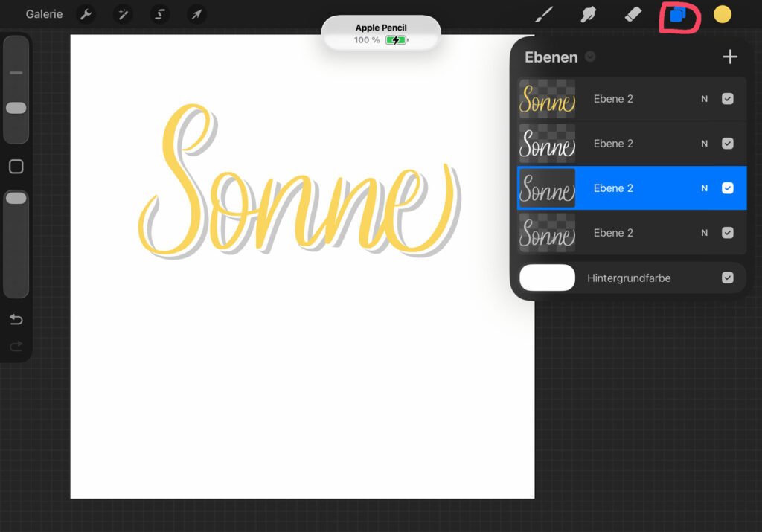This screenshot has width=762, height=532.
Task: Click the brush opacity slider handle
Action: pyautogui.click(x=16, y=198)
